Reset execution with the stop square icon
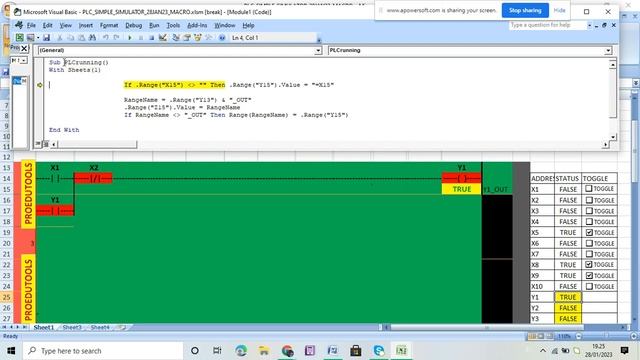 point(151,38)
